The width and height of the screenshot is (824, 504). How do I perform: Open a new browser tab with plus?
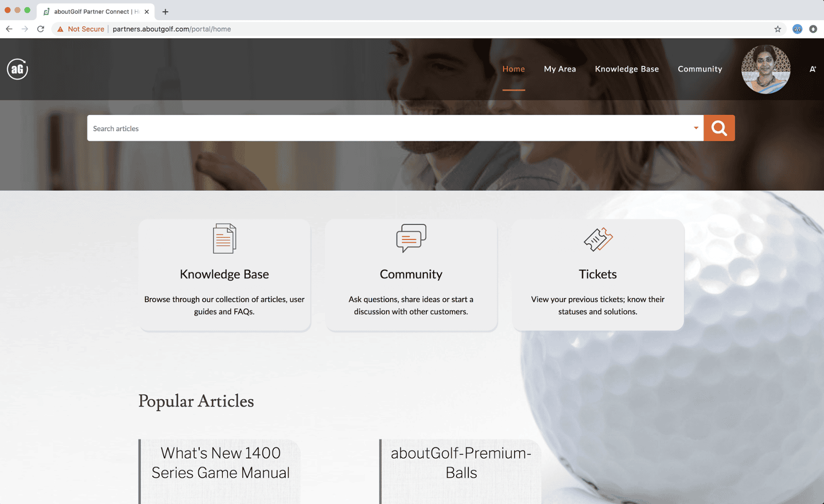click(165, 11)
